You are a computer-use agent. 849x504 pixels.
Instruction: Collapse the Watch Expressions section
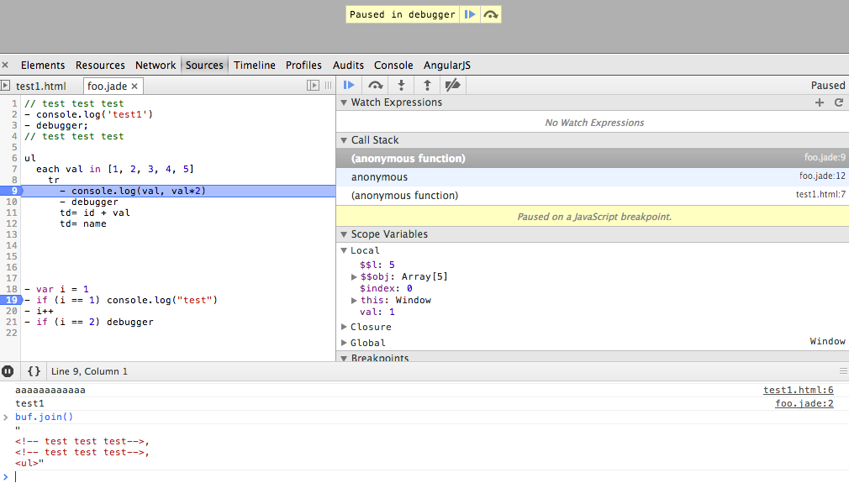coord(343,102)
